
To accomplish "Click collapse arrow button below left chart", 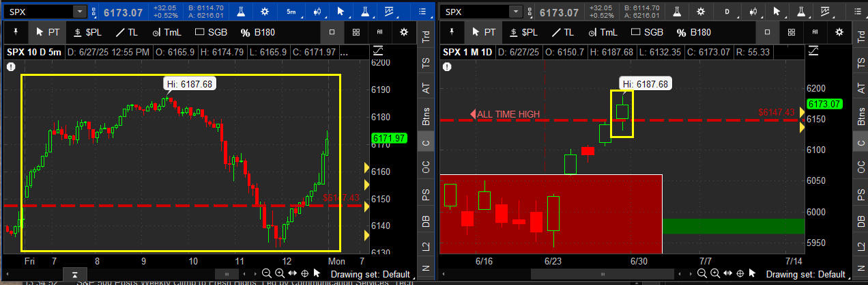I will (x=74, y=273).
